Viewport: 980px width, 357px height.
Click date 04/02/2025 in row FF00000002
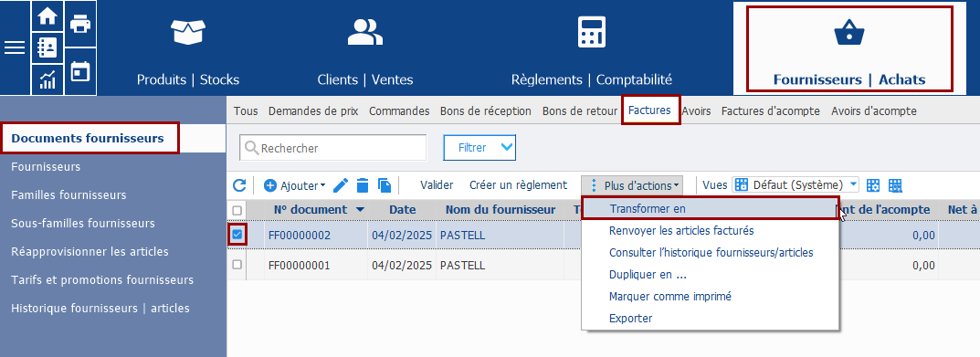pos(402,235)
